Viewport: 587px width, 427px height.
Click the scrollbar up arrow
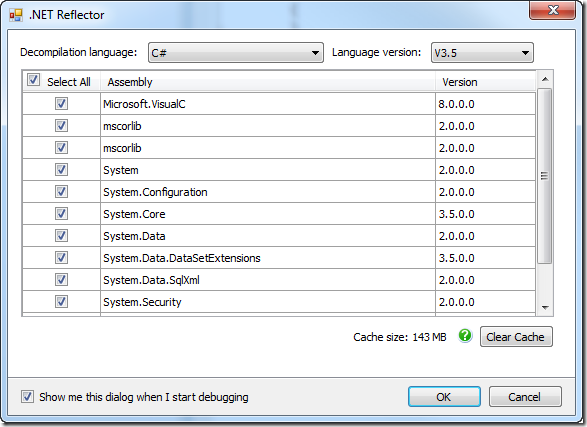pyautogui.click(x=545, y=79)
